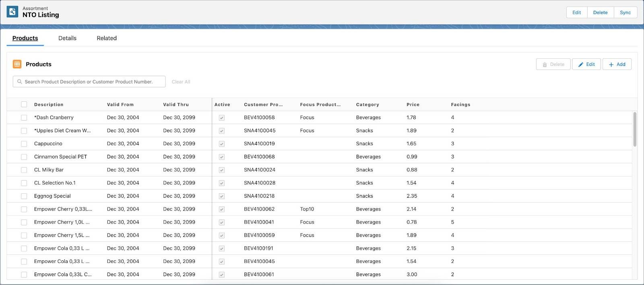Click the Description column header
The width and height of the screenshot is (644, 285).
pyautogui.click(x=49, y=105)
